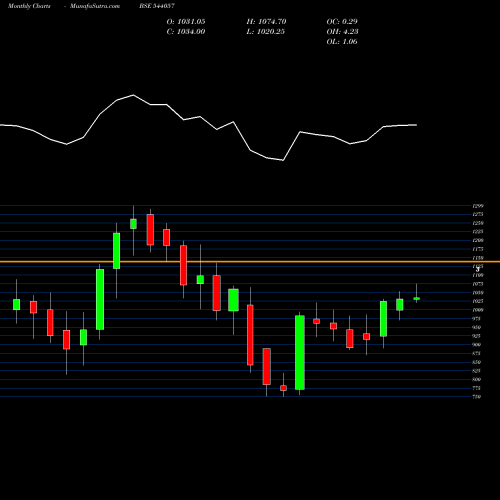Click the 'OH: 4.23' reading
The width and height of the screenshot is (500, 500).
click(x=342, y=32)
